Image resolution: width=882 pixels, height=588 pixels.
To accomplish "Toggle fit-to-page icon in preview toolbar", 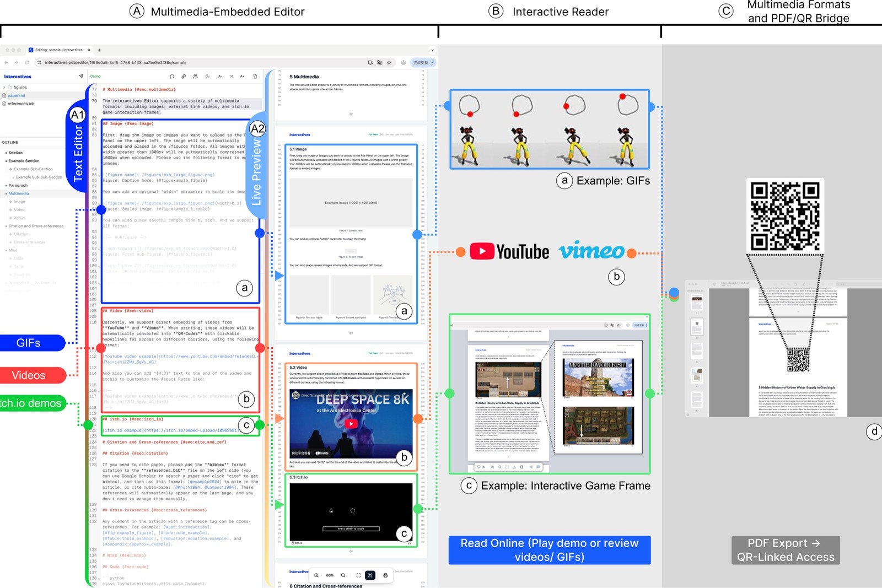I will tap(370, 575).
